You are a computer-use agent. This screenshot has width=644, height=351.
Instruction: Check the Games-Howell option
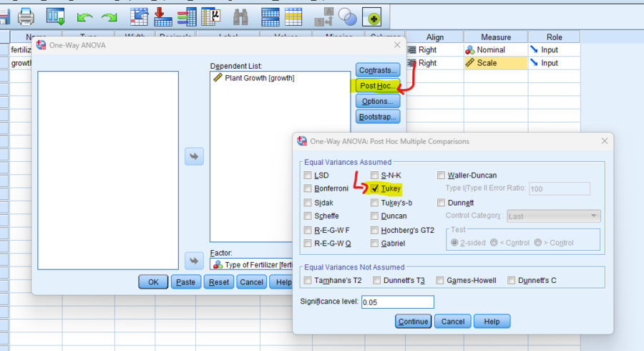(440, 280)
